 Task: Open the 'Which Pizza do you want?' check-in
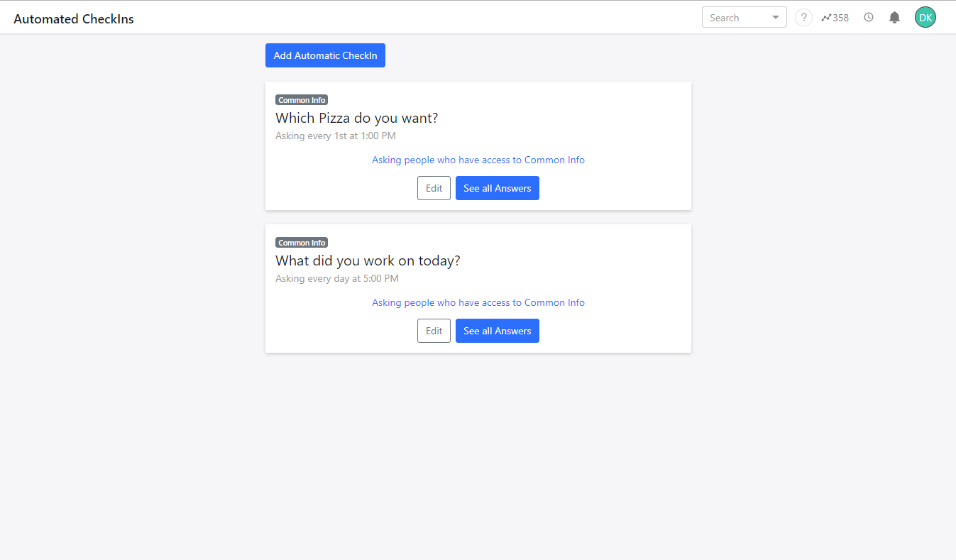tap(357, 118)
